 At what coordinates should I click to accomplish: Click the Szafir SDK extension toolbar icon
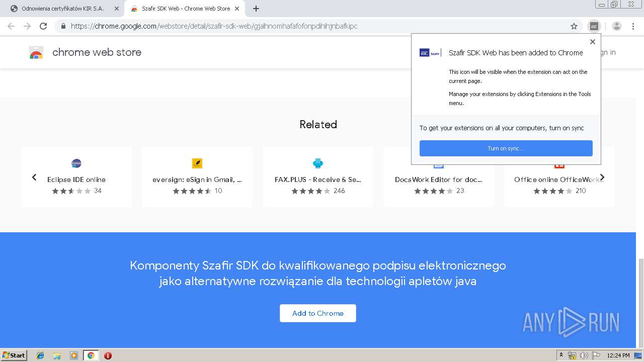(x=594, y=26)
